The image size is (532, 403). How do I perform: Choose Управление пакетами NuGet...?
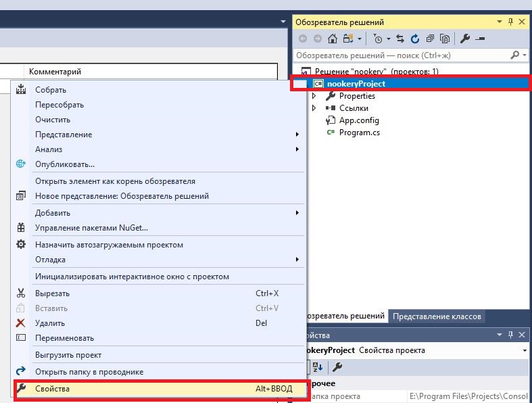click(159, 228)
